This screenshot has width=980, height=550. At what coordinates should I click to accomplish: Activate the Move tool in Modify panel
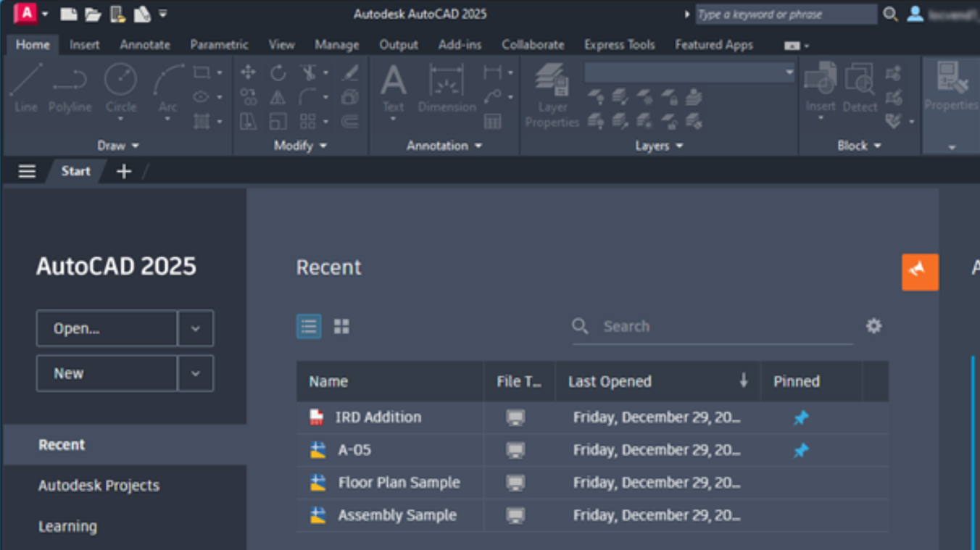coord(248,72)
